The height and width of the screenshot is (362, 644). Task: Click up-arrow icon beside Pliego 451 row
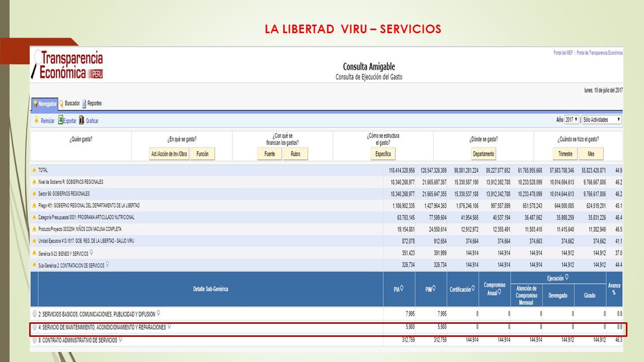tap(35, 206)
